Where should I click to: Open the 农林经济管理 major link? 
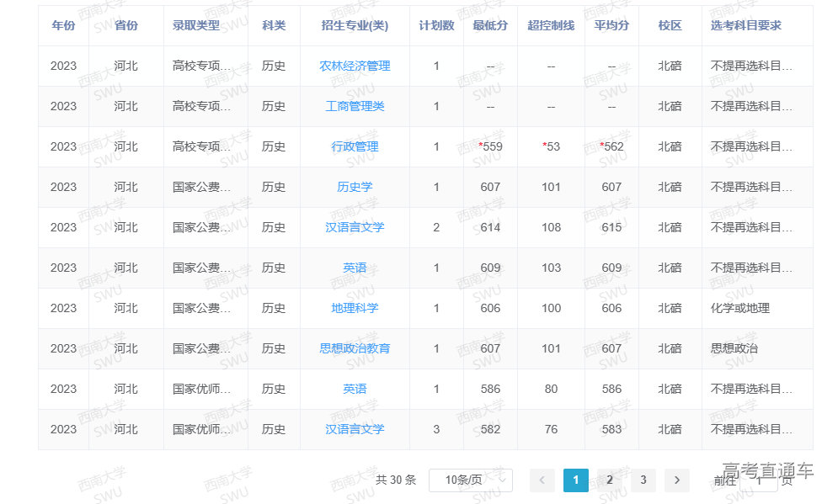tap(355, 66)
